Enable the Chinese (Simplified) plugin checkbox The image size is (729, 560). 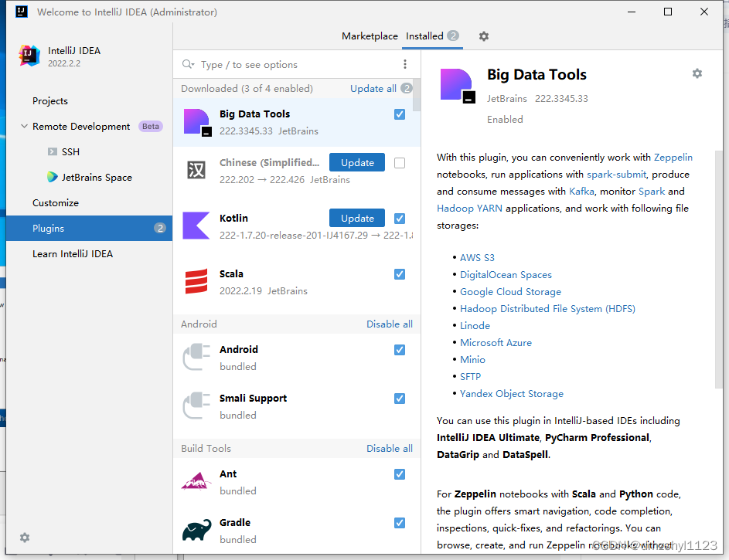tap(400, 163)
